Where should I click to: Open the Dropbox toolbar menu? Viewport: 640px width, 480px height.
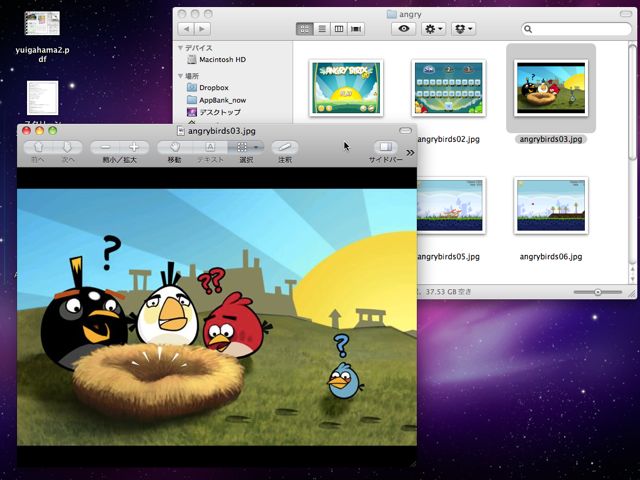tap(463, 29)
